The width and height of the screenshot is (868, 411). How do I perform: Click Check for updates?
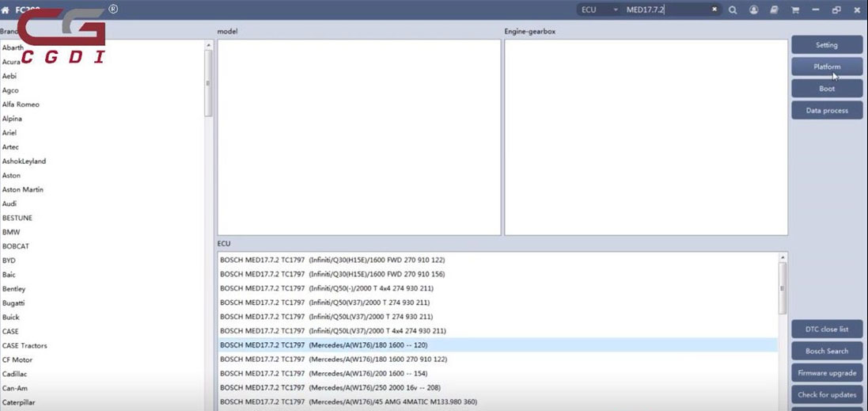click(827, 395)
